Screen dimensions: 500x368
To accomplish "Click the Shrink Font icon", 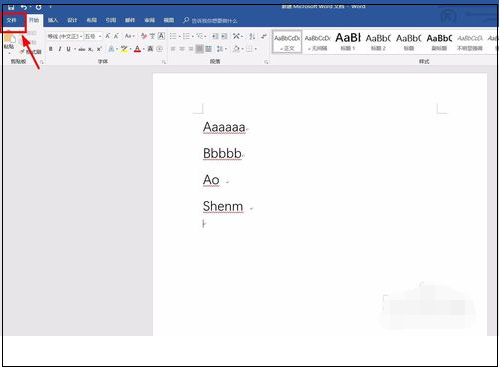I will point(116,36).
